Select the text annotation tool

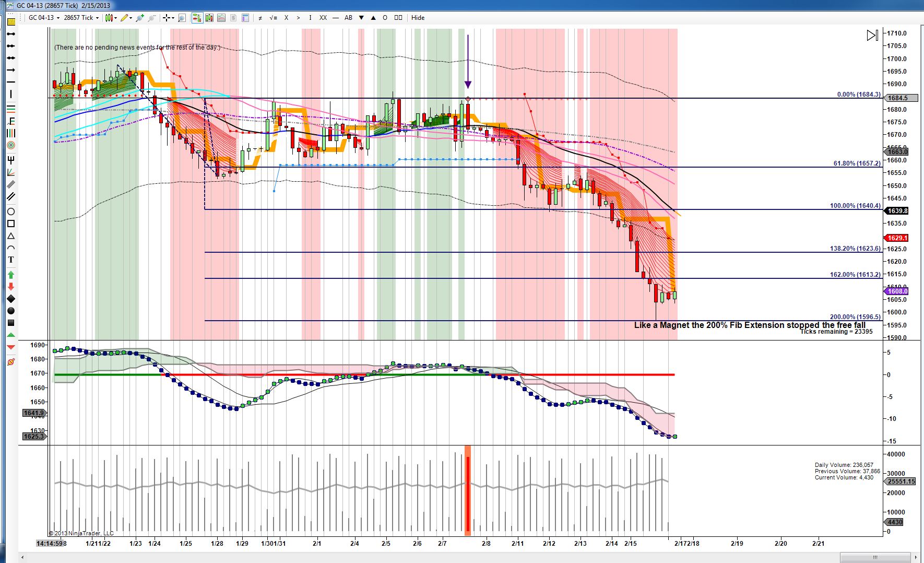tap(10, 260)
